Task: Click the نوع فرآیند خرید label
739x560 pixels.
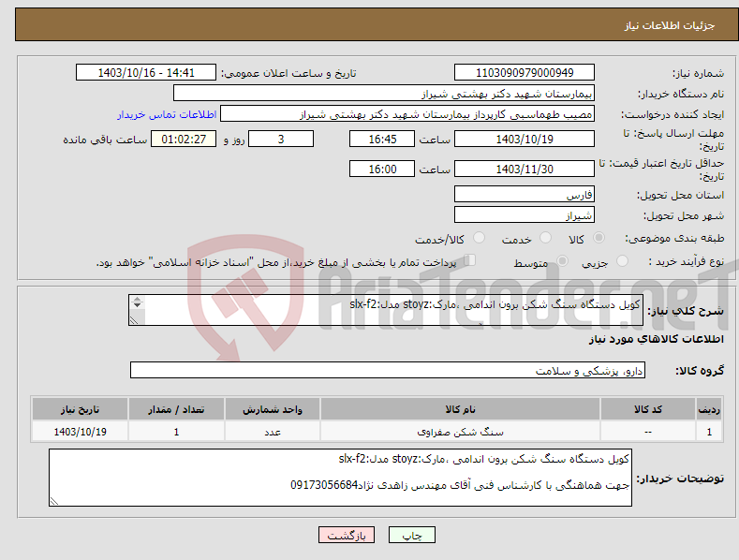Action: [x=687, y=261]
